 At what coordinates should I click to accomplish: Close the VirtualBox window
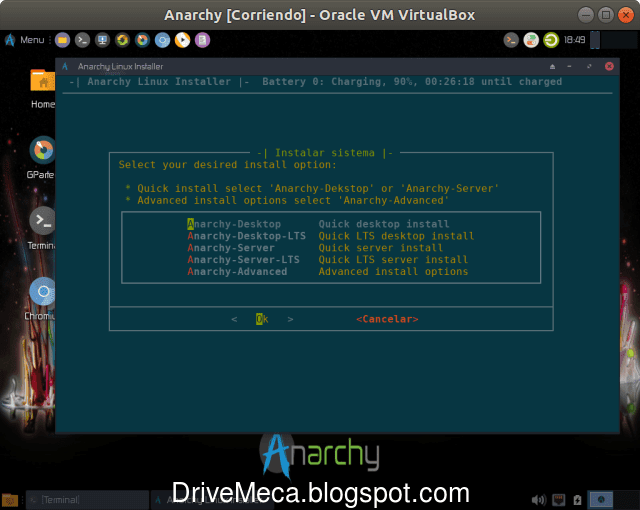click(626, 15)
